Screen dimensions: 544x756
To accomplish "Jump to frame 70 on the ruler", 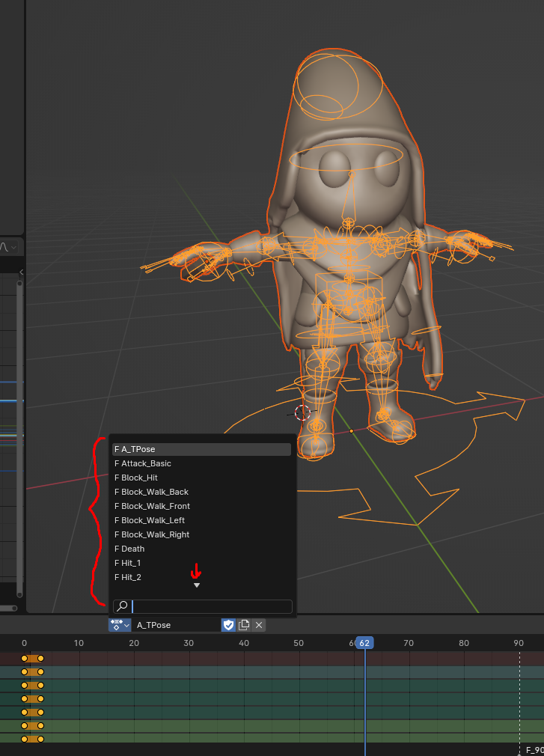I will tap(409, 643).
